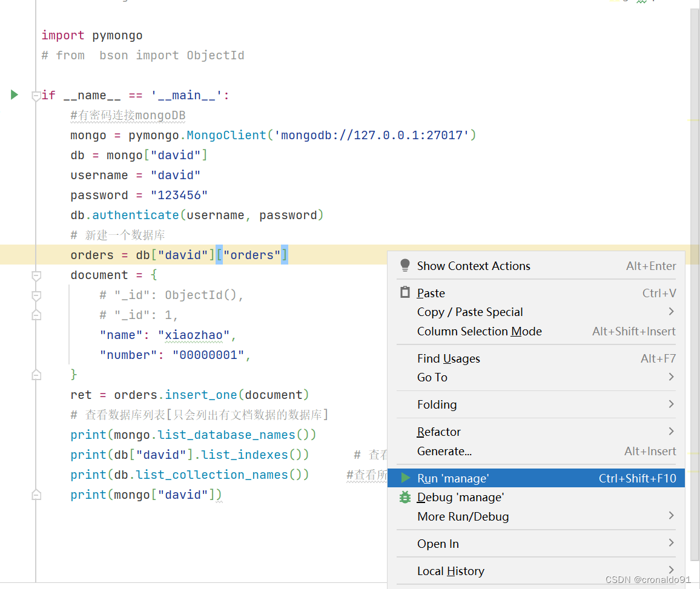Select Paste from the context menu
This screenshot has height=589, width=700.
click(x=536, y=293)
